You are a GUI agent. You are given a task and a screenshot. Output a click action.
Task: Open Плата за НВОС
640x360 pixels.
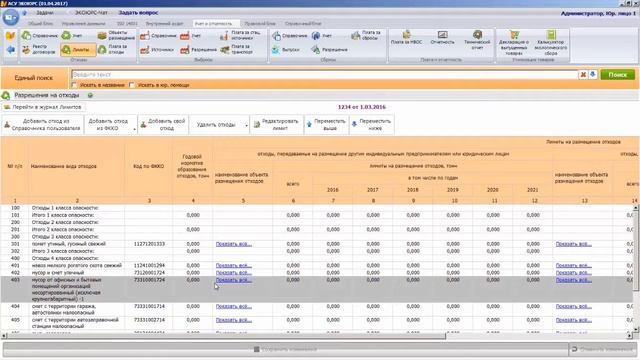pos(406,38)
